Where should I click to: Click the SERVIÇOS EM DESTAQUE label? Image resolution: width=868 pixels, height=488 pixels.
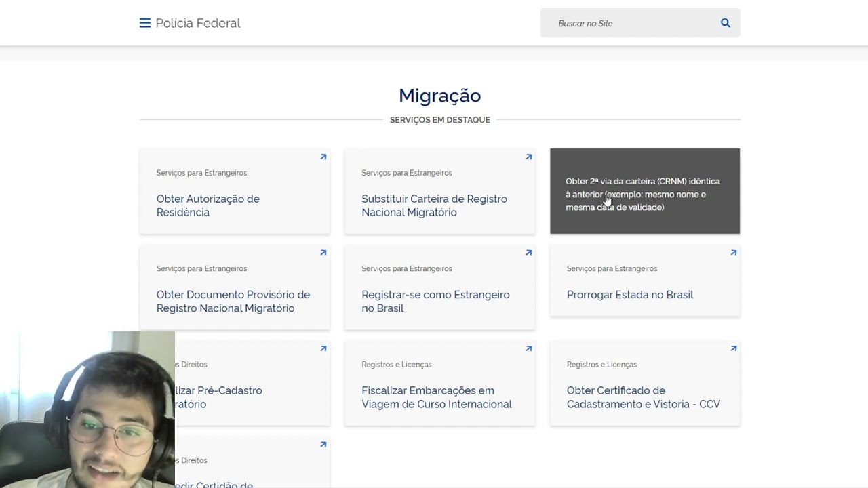[x=439, y=120]
